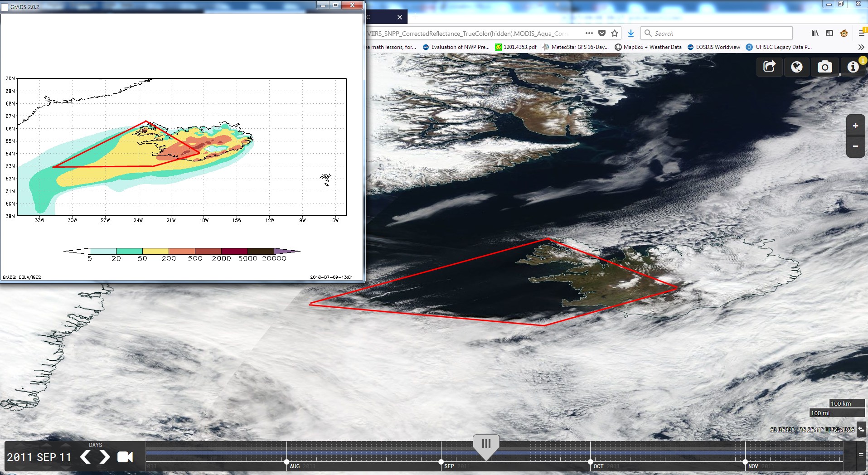Screen dimensions: 868x475
Task: Open MeteoStar GFS 16-Day bookmark
Action: [576, 47]
